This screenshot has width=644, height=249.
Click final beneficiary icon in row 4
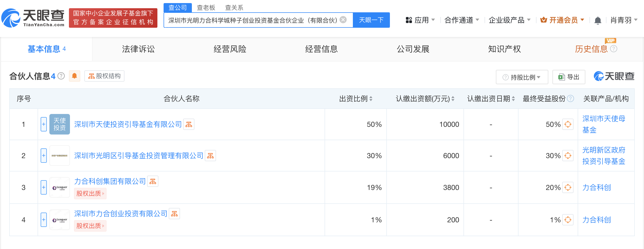[x=568, y=220]
